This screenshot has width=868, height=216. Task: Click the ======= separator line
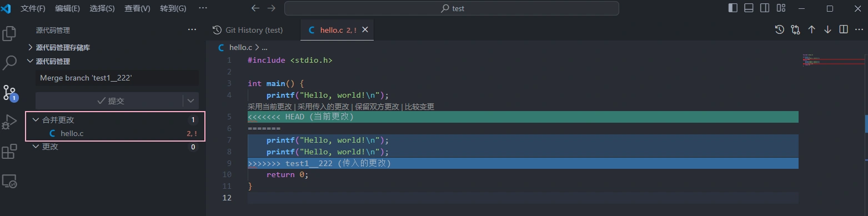click(x=264, y=128)
